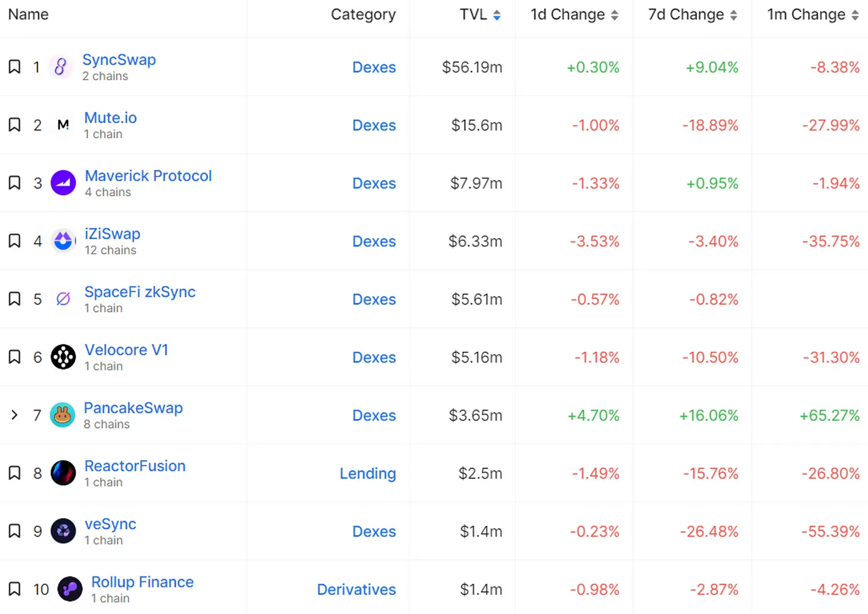Expand the PancakeSwap row chevron
The image size is (868, 614).
[x=14, y=415]
